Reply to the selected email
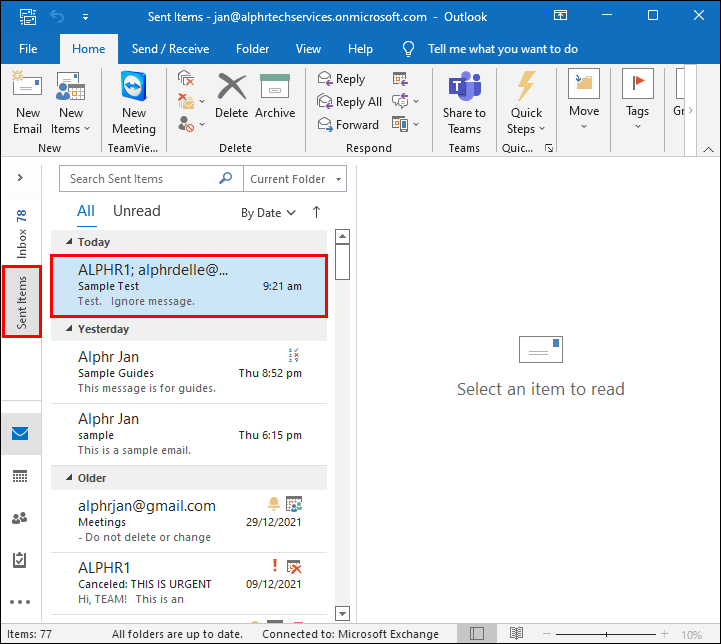Viewport: 721px width, 644px height. point(341,79)
